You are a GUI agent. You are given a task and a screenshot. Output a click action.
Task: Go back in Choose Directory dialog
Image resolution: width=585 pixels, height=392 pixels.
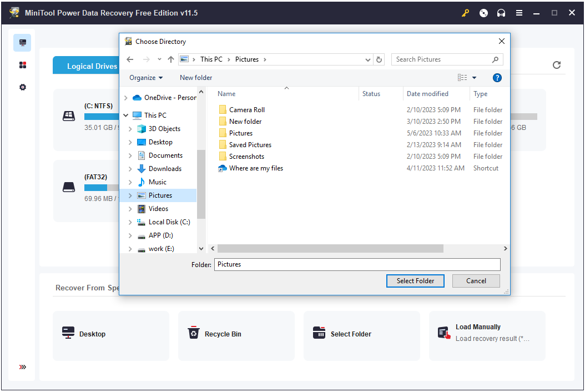point(130,59)
